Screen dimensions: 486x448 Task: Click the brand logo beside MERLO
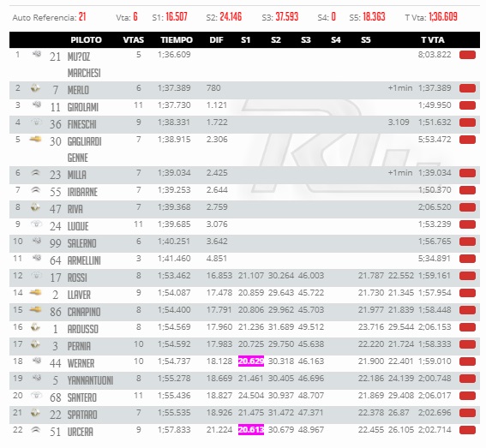(35, 88)
